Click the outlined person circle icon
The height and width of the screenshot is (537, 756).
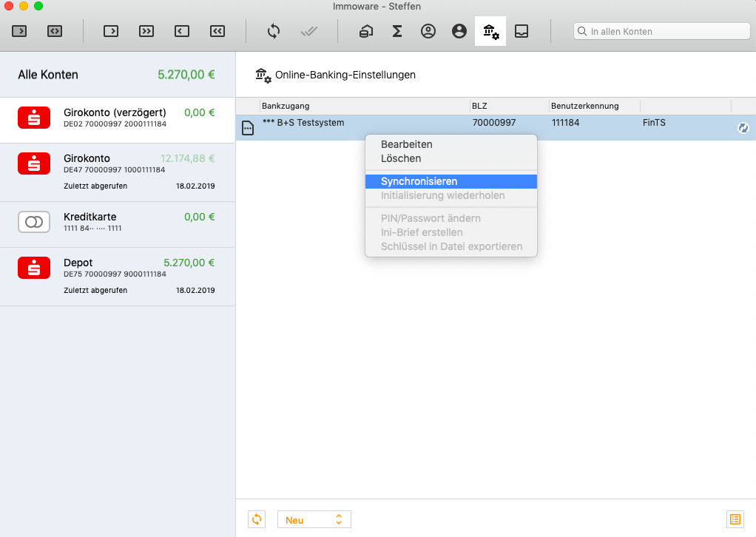[x=428, y=31]
